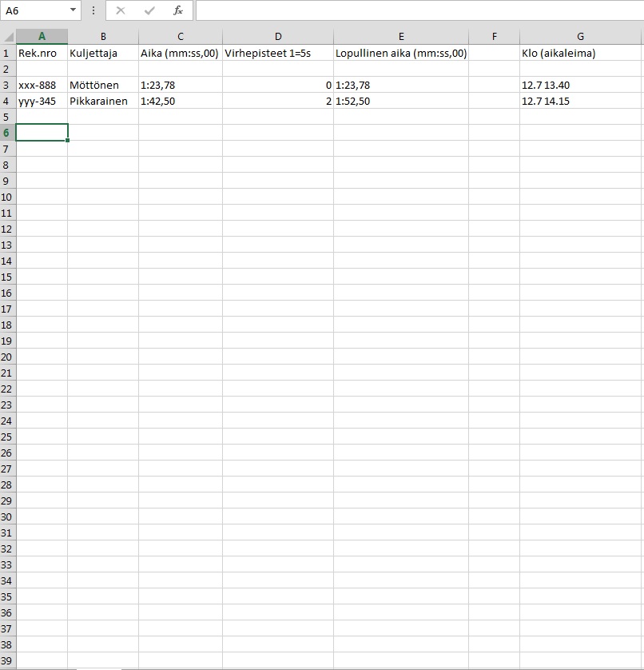Select column G header
The image size is (644, 670).
click(x=581, y=37)
